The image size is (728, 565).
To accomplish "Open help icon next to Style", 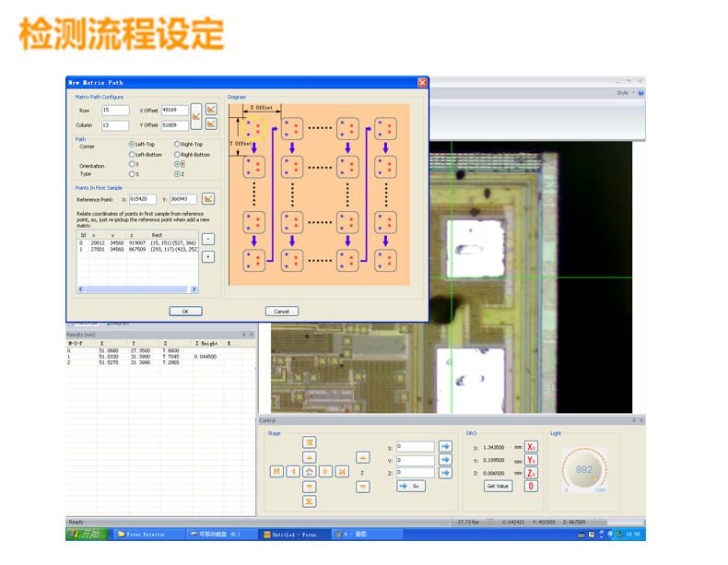I will coord(640,93).
